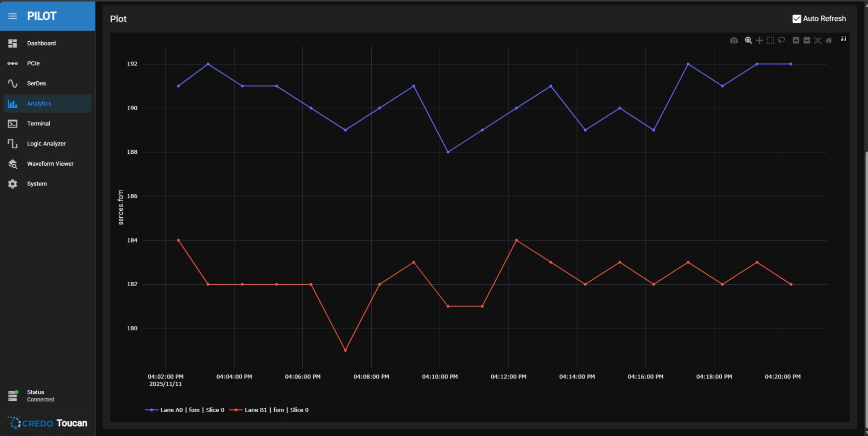This screenshot has width=868, height=436.
Task: Activate the Pan tool in plot toolbar
Action: (x=759, y=40)
